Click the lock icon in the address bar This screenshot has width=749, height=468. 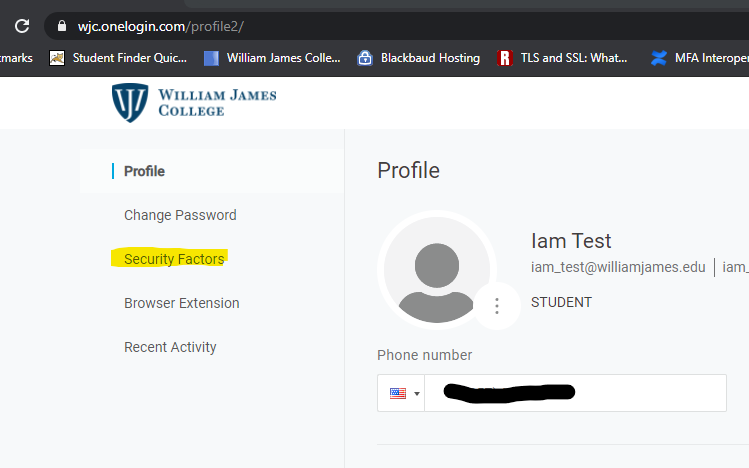[x=62, y=26]
